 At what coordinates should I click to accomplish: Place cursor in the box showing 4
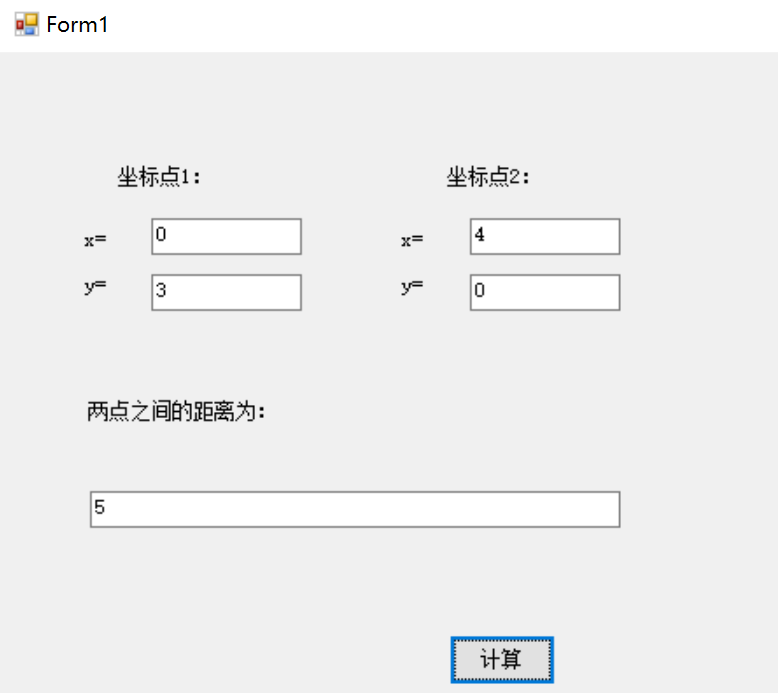coord(545,237)
